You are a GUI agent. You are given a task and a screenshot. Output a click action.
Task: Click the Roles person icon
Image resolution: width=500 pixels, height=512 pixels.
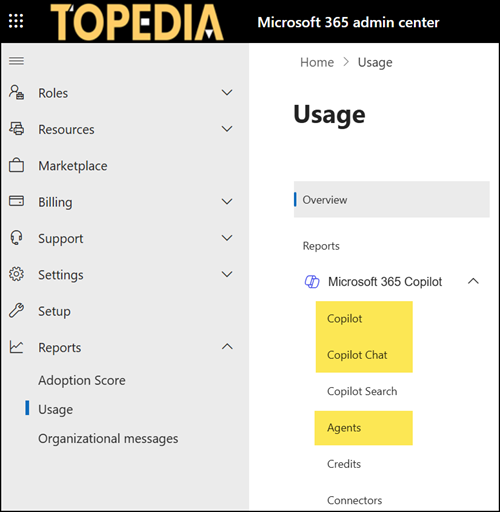pos(16,92)
